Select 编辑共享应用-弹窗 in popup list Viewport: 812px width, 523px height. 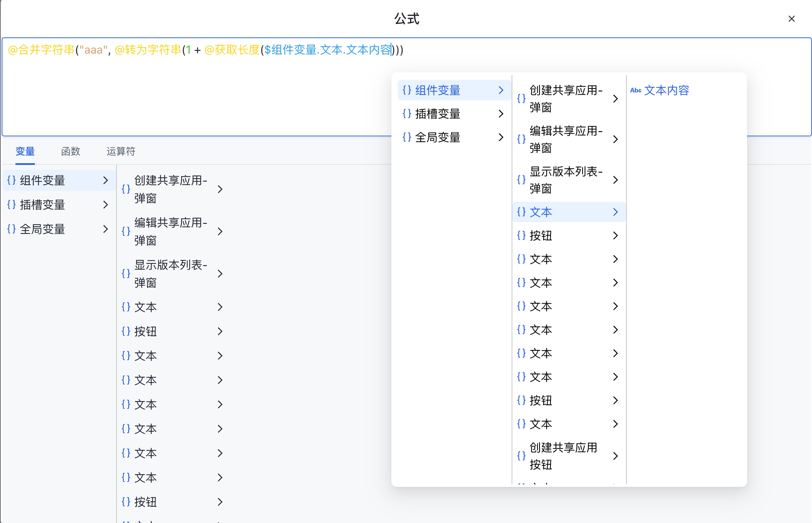(566, 139)
